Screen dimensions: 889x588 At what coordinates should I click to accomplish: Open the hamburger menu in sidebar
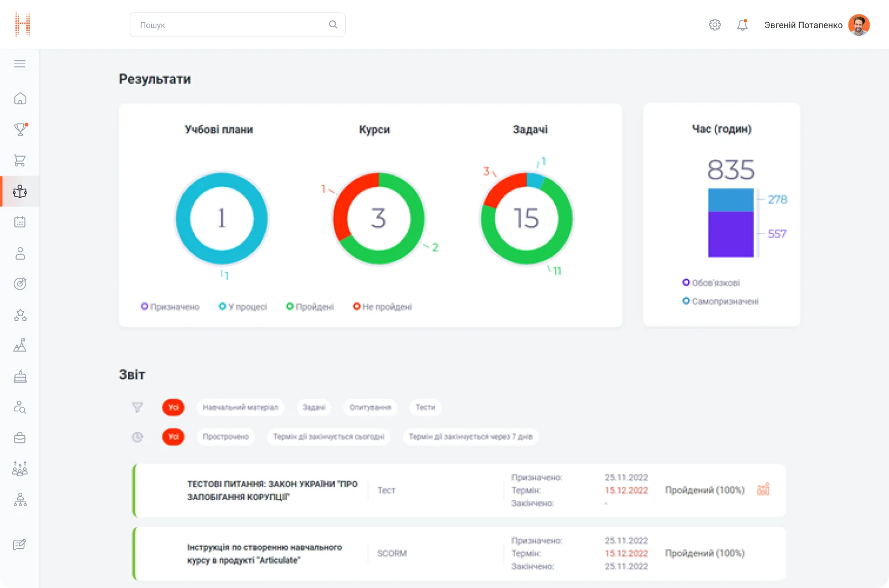pos(20,64)
